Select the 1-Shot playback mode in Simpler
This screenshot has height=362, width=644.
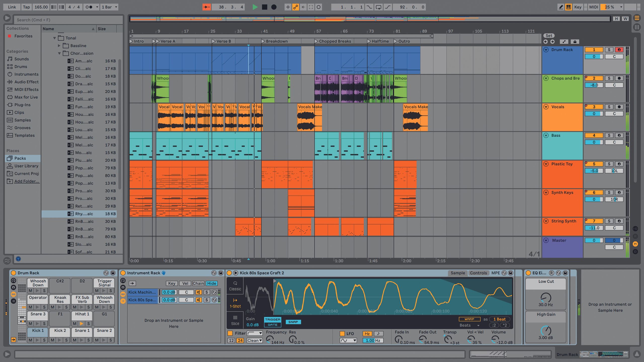click(235, 303)
